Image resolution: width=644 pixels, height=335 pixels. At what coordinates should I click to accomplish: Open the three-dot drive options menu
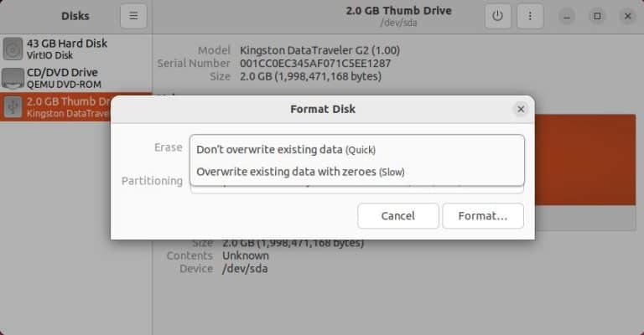point(530,16)
